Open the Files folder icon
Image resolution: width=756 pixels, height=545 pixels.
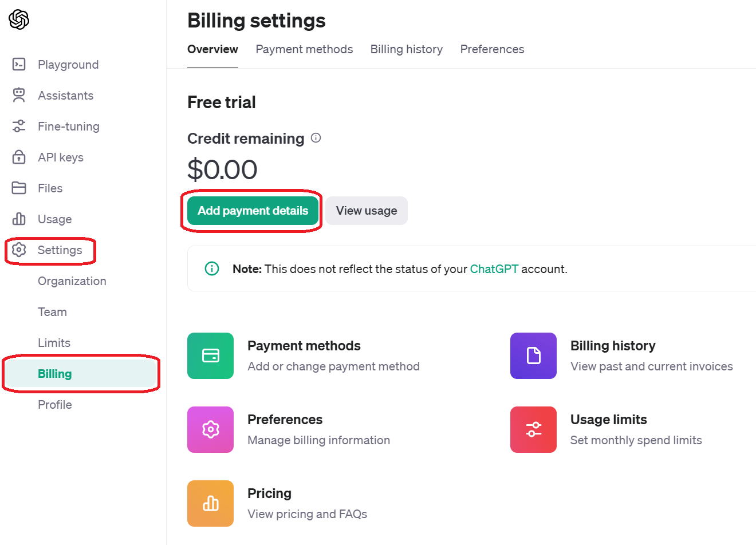(19, 188)
